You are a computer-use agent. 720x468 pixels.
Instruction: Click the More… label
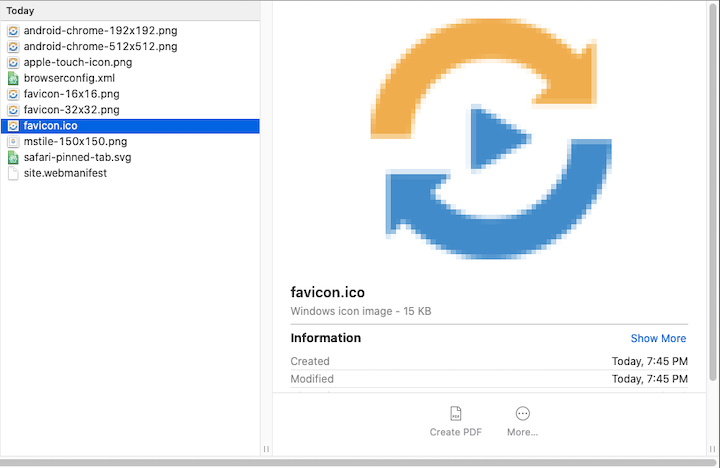click(x=523, y=432)
